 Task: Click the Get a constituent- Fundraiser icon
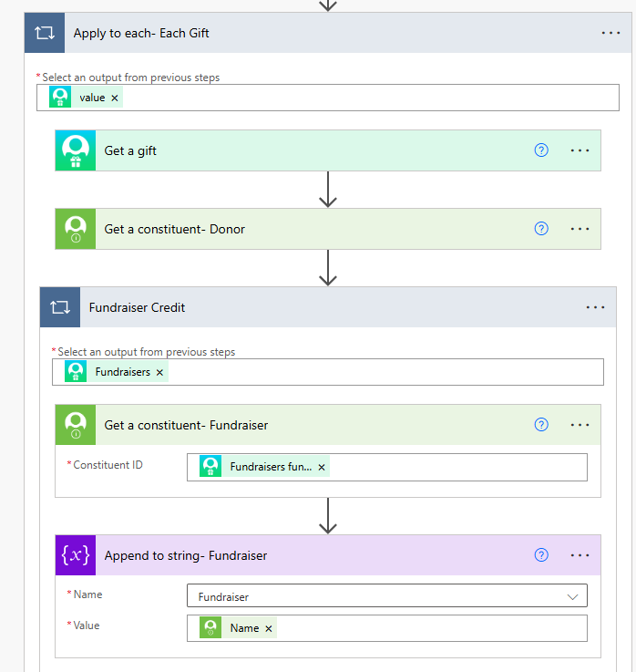point(76,425)
